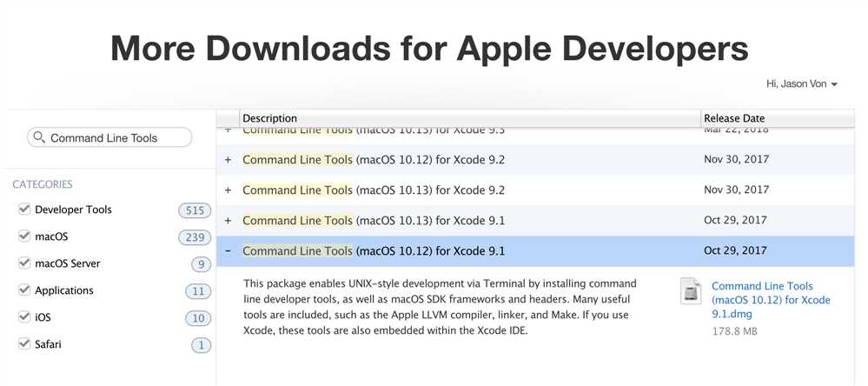Click the iOS count badge 10
This screenshot has height=386, width=868.
coord(198,318)
